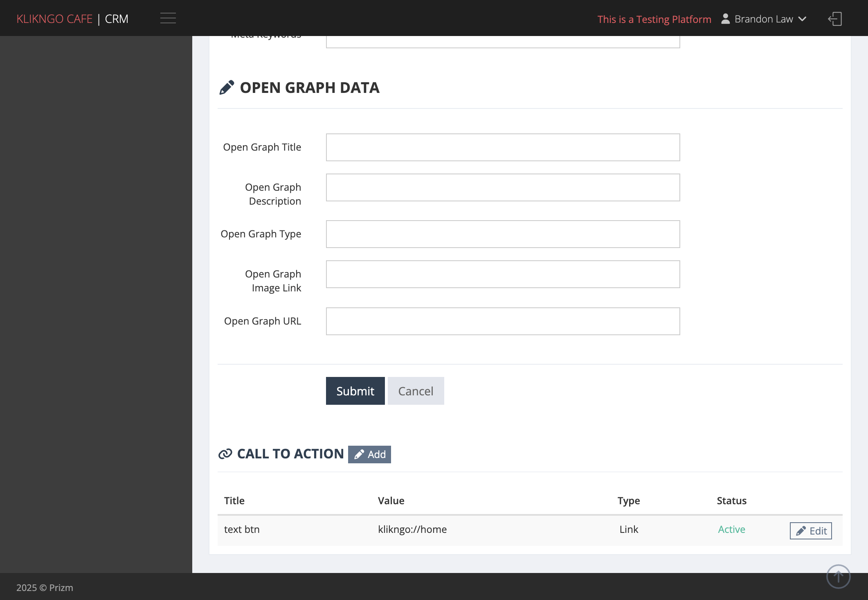Focus the Open Graph Type field
The height and width of the screenshot is (600, 868).
503,234
